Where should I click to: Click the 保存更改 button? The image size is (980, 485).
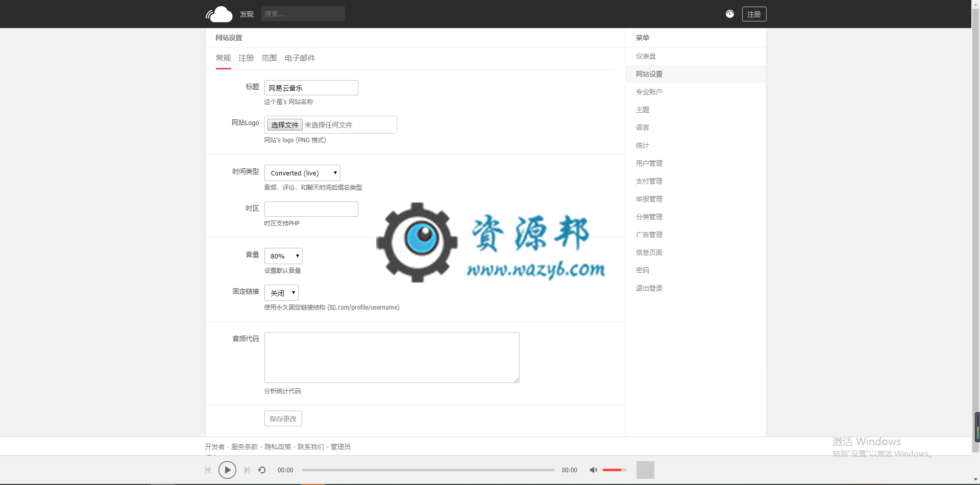click(x=283, y=419)
